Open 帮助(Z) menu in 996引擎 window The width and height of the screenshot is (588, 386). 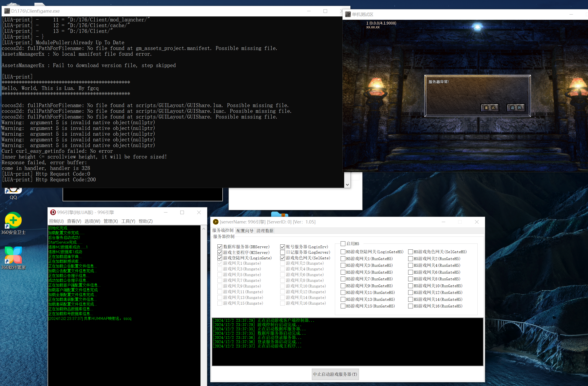146,221
